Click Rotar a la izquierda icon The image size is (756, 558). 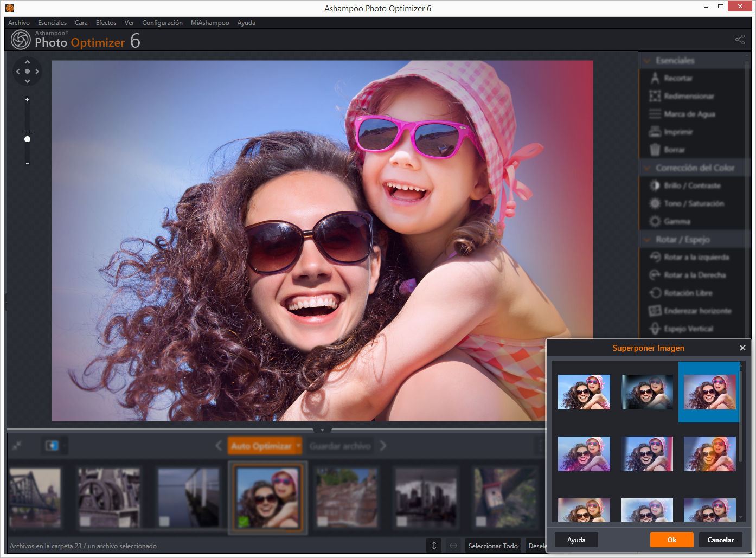[x=655, y=257]
